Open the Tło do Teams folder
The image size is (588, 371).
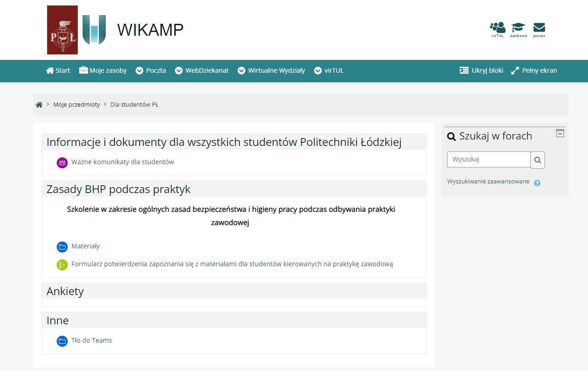[91, 340]
